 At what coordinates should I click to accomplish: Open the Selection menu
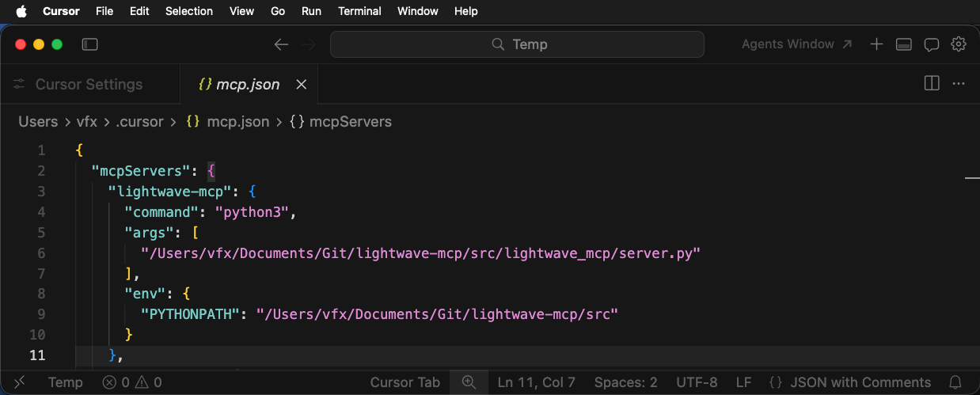coord(189,11)
